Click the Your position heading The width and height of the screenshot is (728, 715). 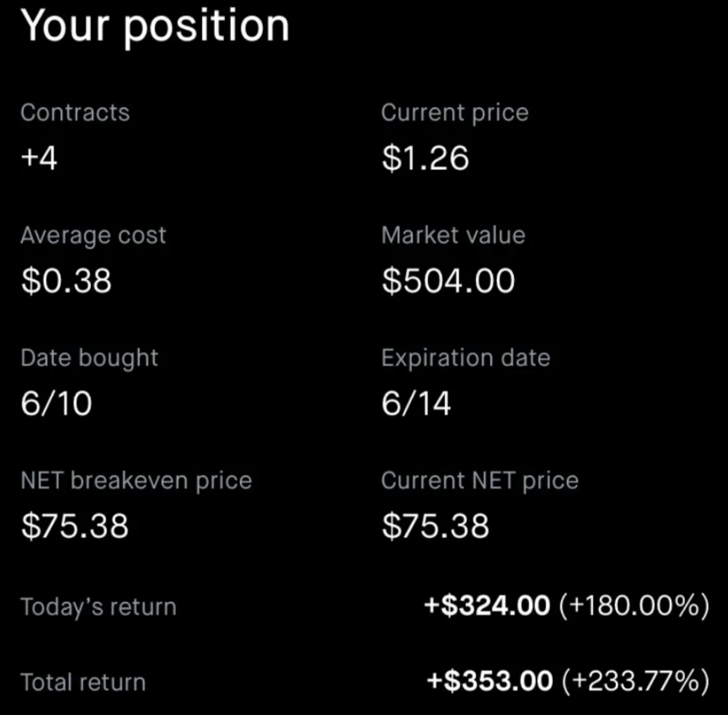pyautogui.click(x=155, y=25)
